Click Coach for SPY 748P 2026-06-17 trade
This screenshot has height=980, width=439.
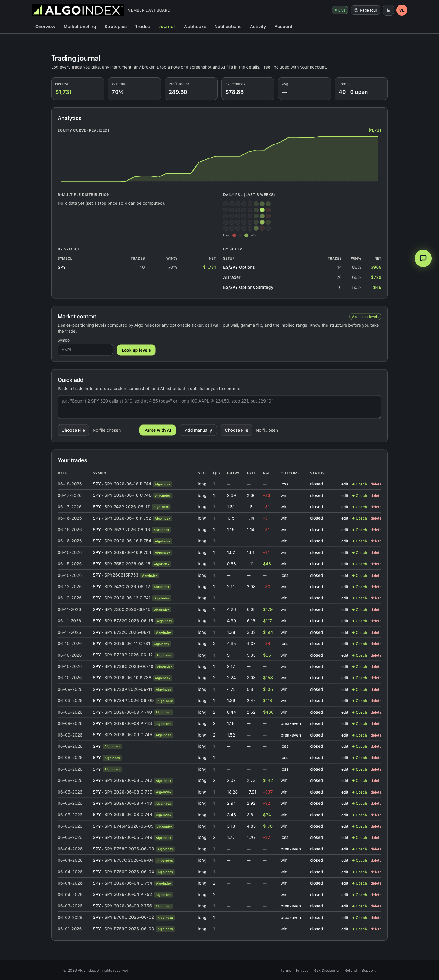(359, 507)
